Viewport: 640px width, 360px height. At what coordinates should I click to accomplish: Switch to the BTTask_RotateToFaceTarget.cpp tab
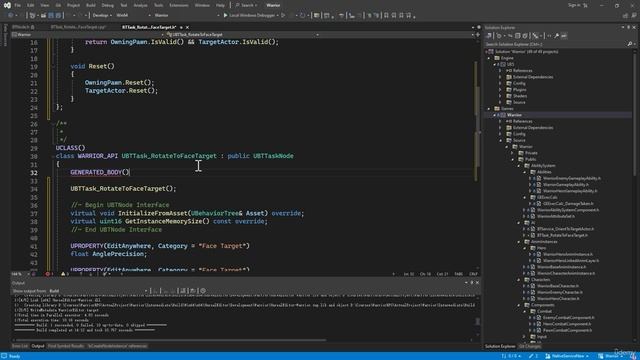[x=78, y=27]
